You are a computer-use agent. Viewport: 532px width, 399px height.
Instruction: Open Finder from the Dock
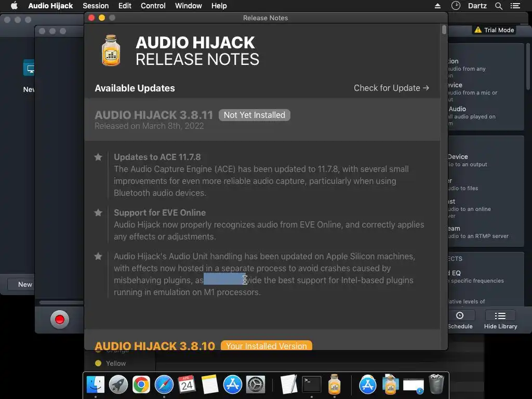[x=96, y=384]
